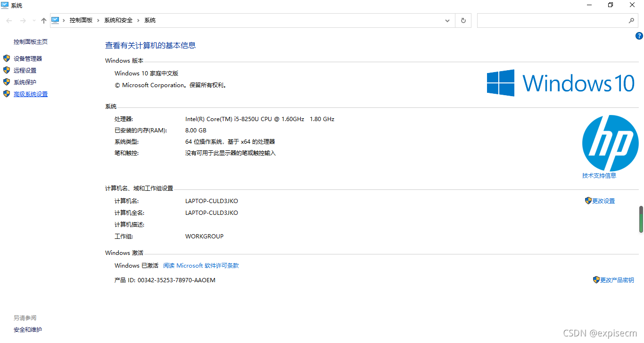Click the shield icon beside 设备管理器
Viewport: 644px width, 343px height.
(7, 58)
